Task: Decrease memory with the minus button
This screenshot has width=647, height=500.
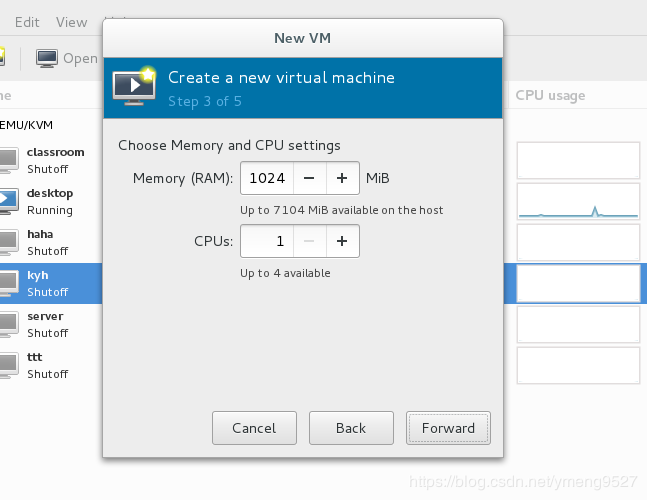Action: (x=309, y=179)
